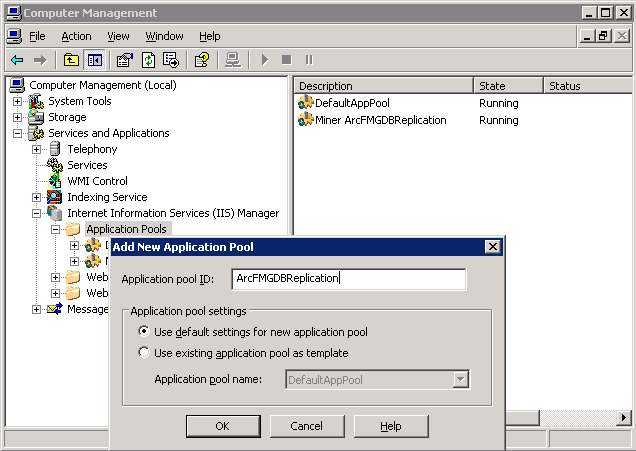The height and width of the screenshot is (451, 636).
Task: Select 'Use existing application pool as template'
Action: pos(145,353)
